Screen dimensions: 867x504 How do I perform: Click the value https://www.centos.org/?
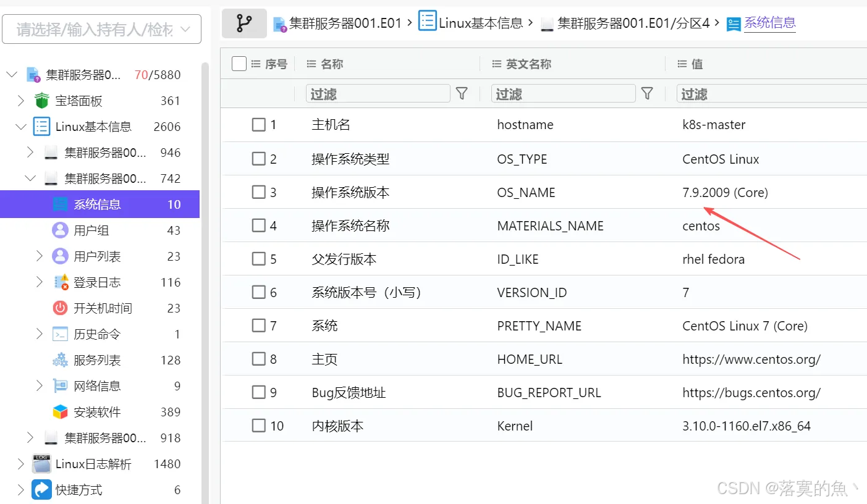pyautogui.click(x=751, y=359)
